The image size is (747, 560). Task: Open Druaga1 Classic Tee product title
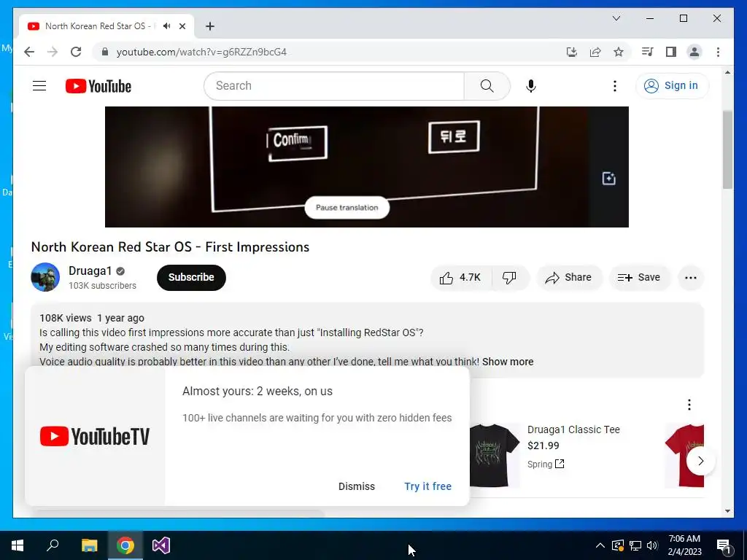coord(573,429)
